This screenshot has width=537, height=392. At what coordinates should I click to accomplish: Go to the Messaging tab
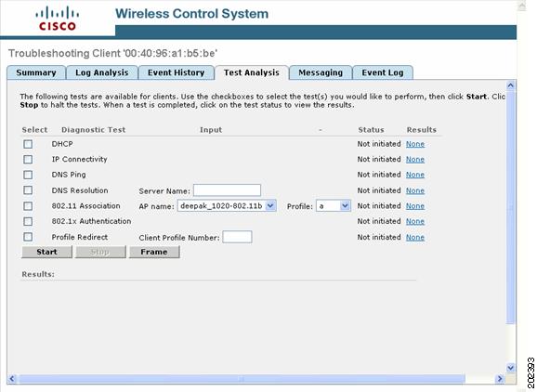[x=321, y=72]
